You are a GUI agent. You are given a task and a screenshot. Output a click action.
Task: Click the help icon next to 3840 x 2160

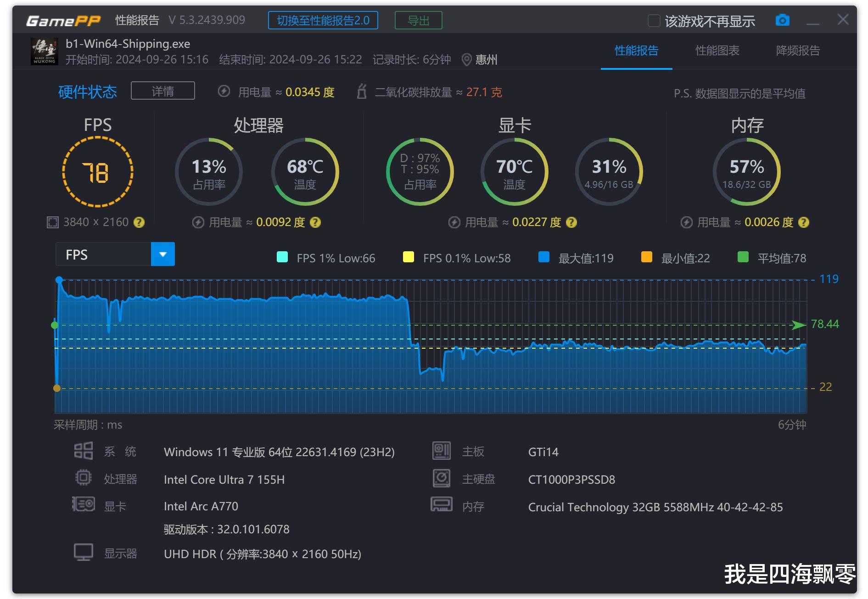(139, 222)
